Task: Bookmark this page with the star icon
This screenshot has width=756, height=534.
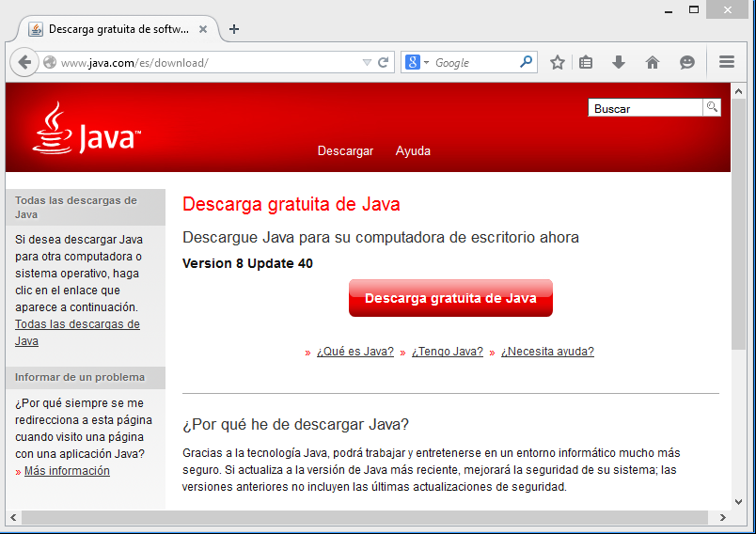Action: coord(558,62)
